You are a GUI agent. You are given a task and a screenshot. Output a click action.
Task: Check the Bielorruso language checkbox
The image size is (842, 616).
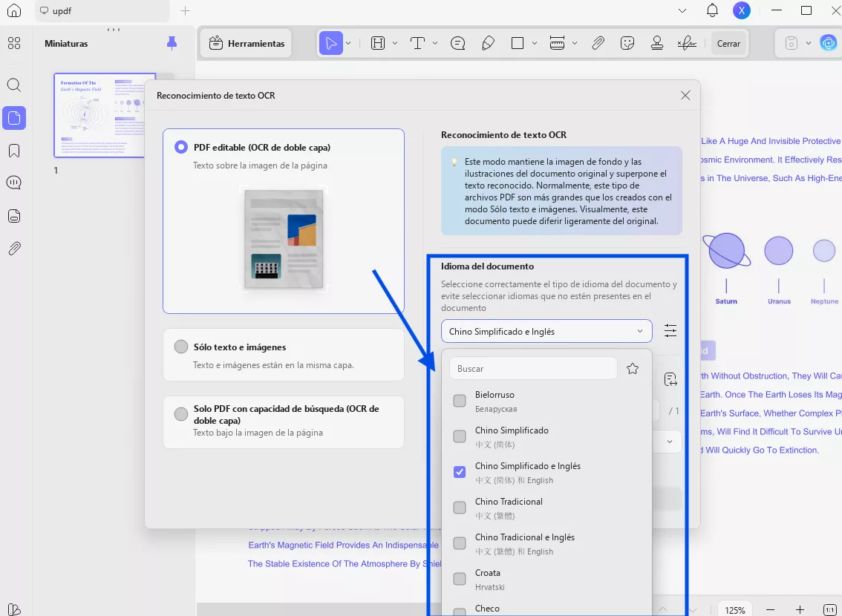click(x=460, y=401)
